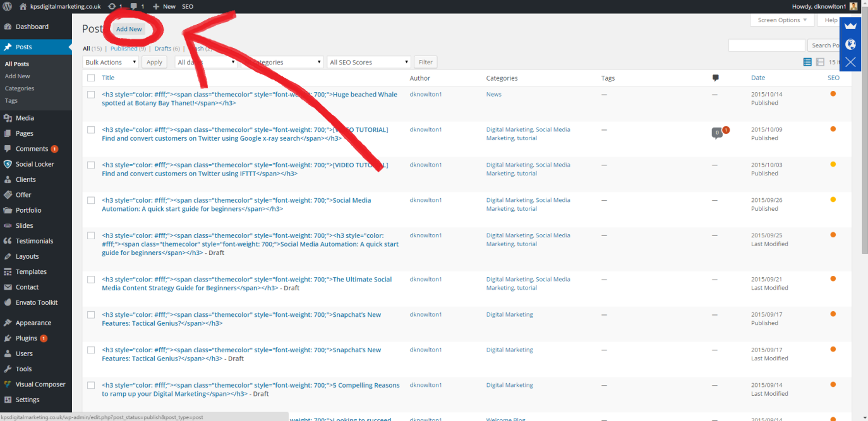The height and width of the screenshot is (421, 868).
Task: Switch to excerpt view icon
Action: [x=820, y=62]
